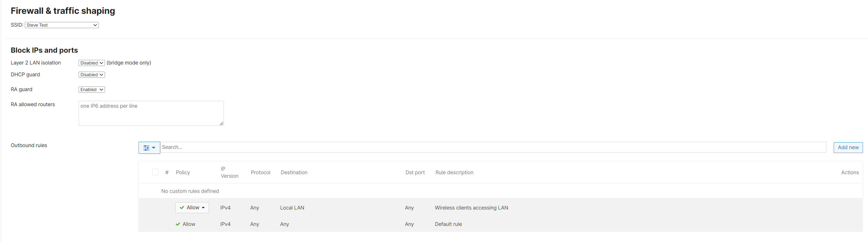Expand the Layer 2 LAN isolation dropdown
868x242 pixels.
[x=91, y=63]
